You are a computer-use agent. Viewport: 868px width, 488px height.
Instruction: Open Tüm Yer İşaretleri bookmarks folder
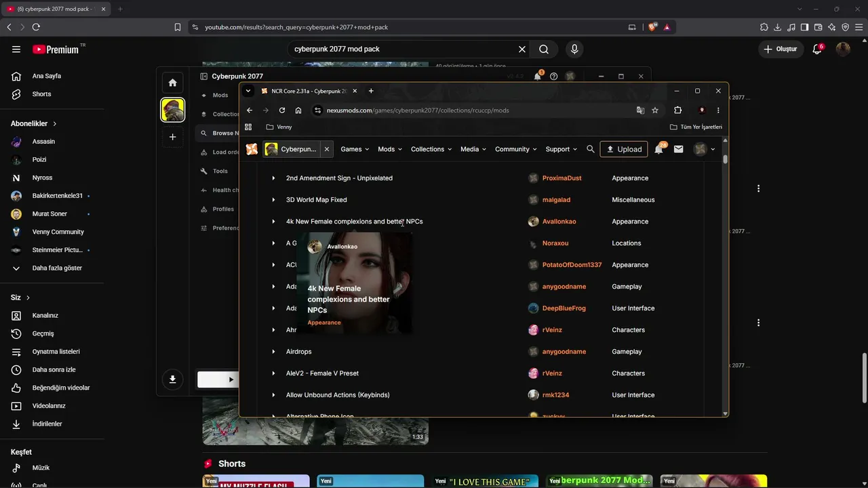pos(696,127)
